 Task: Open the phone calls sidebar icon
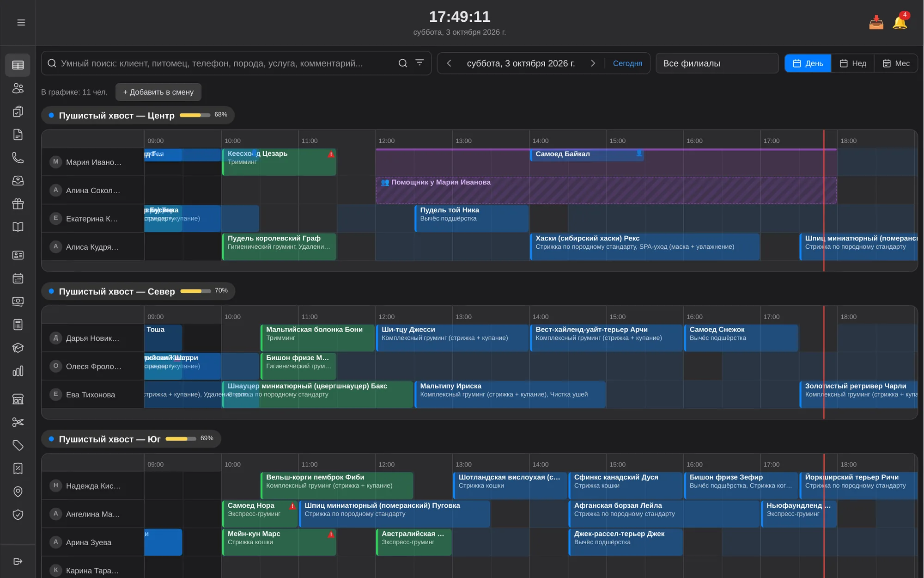[x=18, y=158]
